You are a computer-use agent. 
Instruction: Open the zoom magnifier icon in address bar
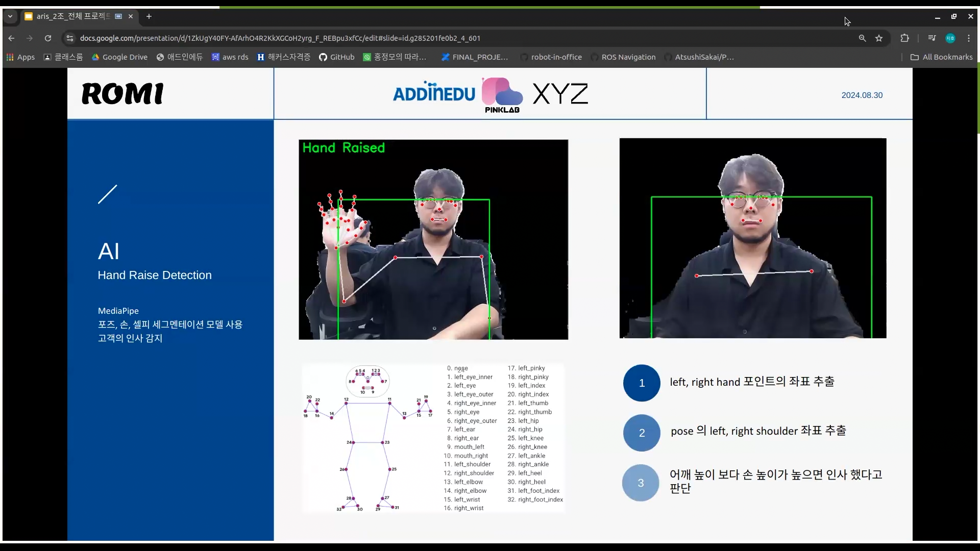[x=862, y=38]
